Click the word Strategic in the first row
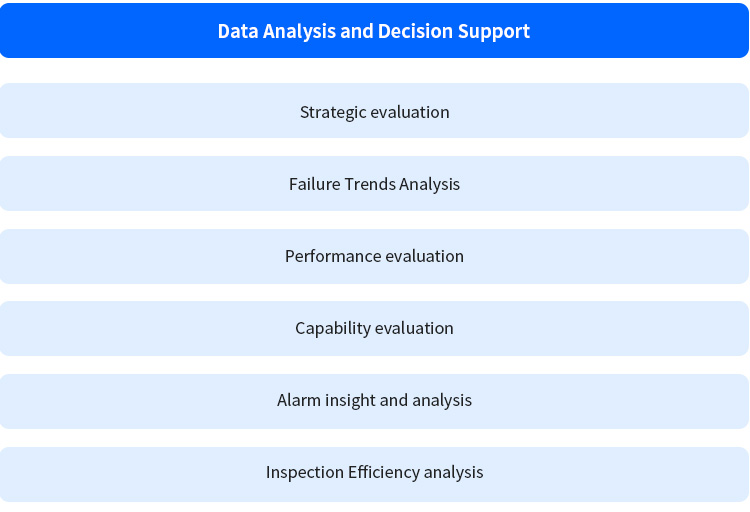The height and width of the screenshot is (512, 750). click(333, 112)
